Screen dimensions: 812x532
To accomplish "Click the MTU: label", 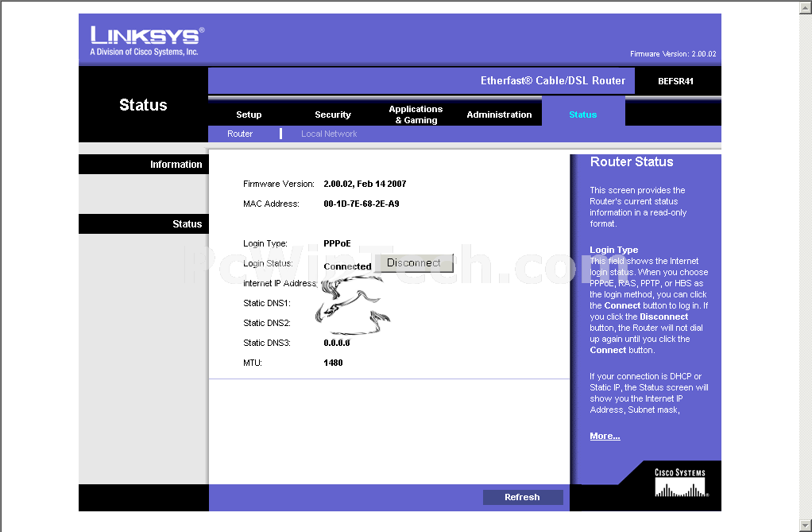I will (252, 363).
